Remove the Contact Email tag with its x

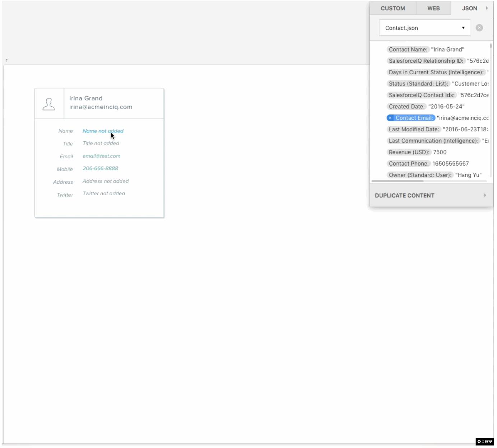pos(390,118)
